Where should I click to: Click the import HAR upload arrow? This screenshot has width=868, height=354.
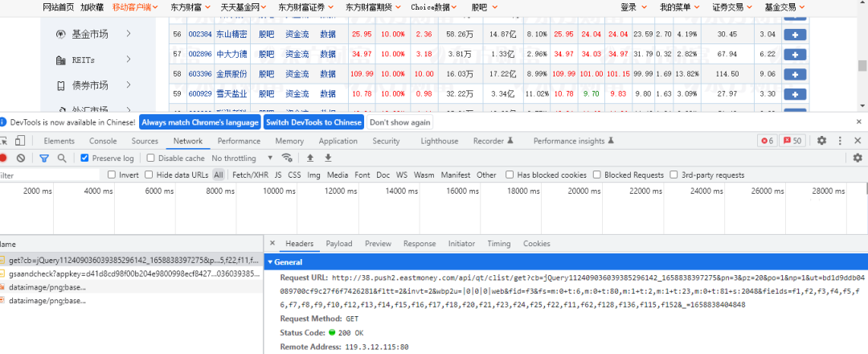tap(310, 158)
